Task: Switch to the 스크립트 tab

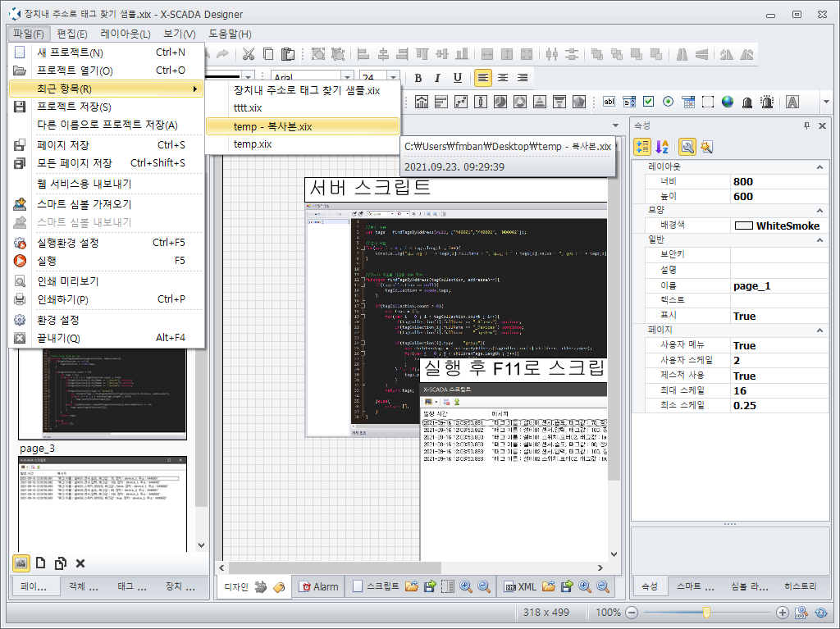Action: [x=376, y=586]
